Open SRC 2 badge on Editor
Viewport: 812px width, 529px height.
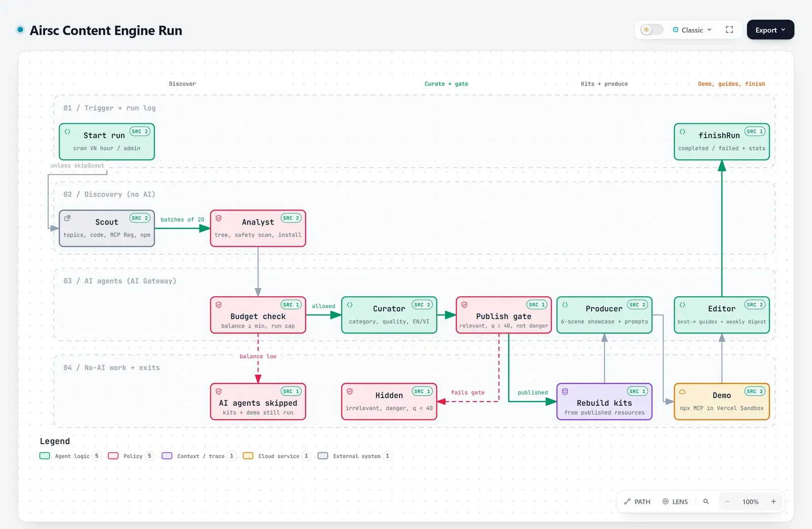click(755, 305)
